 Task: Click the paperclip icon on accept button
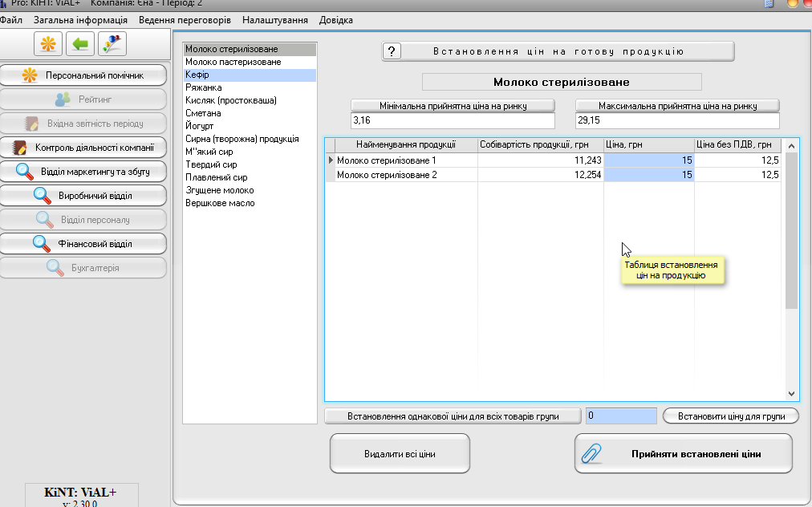pos(591,454)
